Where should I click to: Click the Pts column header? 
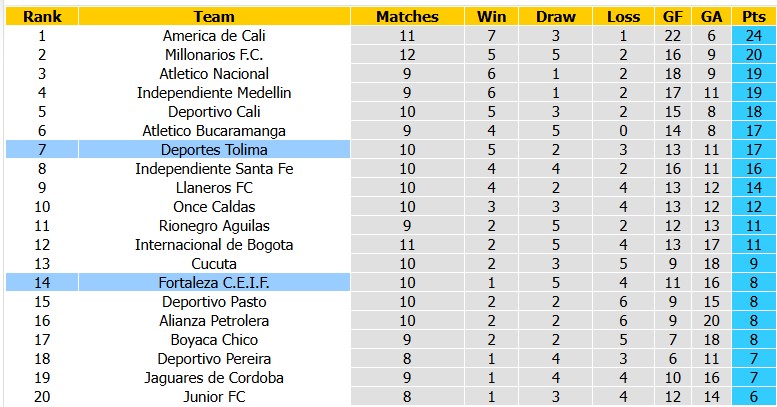click(754, 16)
